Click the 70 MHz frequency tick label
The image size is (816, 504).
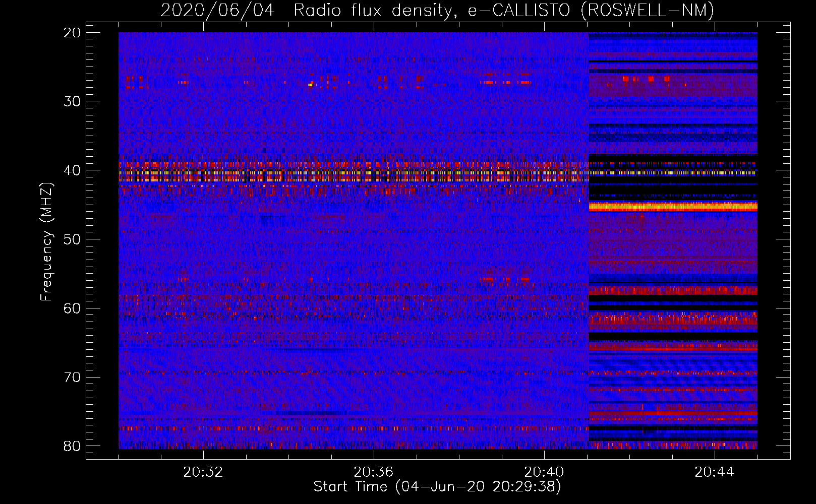pos(72,377)
